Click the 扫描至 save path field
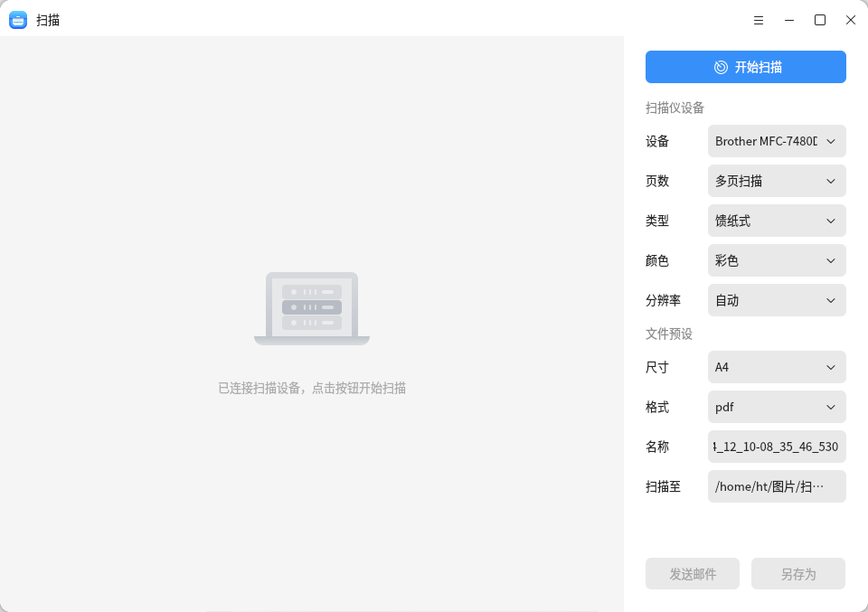The height and width of the screenshot is (612, 868). (x=776, y=486)
